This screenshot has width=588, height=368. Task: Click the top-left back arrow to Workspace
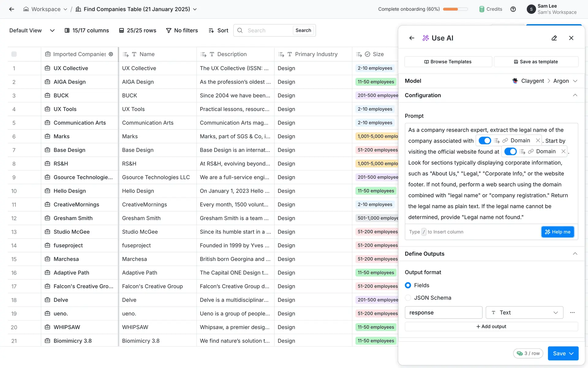point(12,9)
